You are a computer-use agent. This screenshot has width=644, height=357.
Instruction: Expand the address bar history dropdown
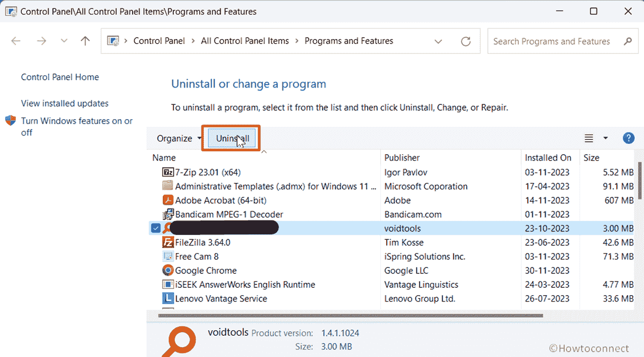438,42
